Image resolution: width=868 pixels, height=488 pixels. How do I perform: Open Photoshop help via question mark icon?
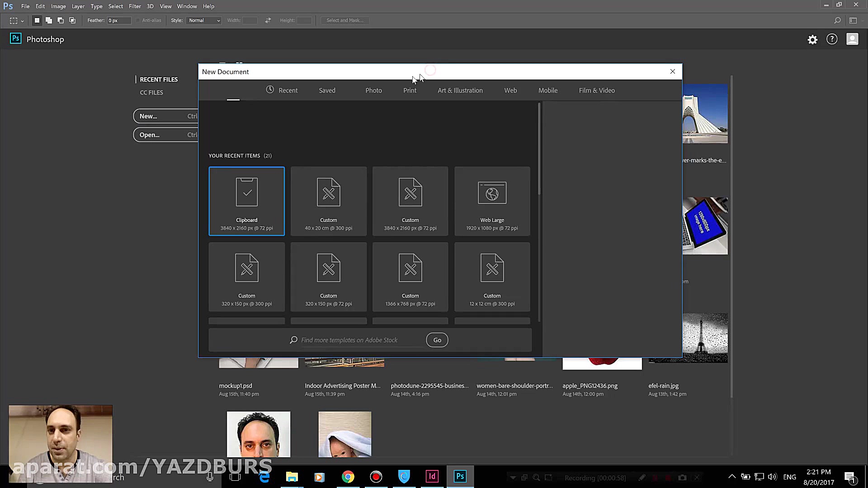832,39
